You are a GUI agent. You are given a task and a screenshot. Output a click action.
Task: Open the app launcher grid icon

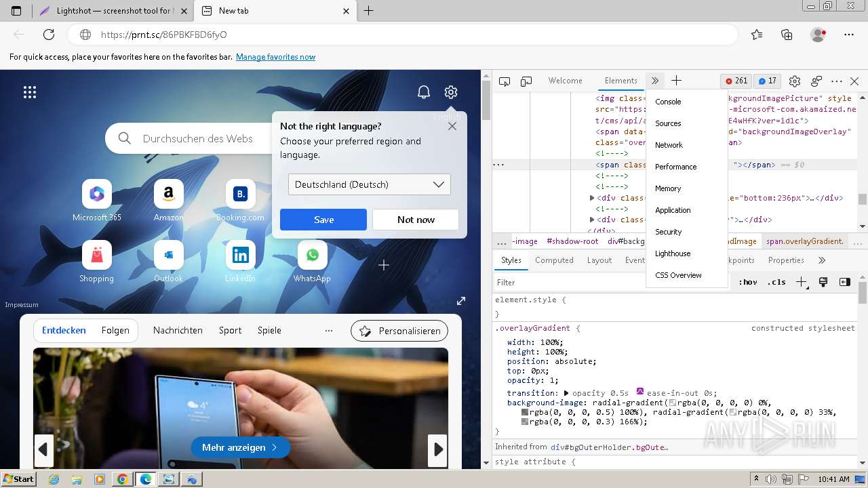(30, 92)
